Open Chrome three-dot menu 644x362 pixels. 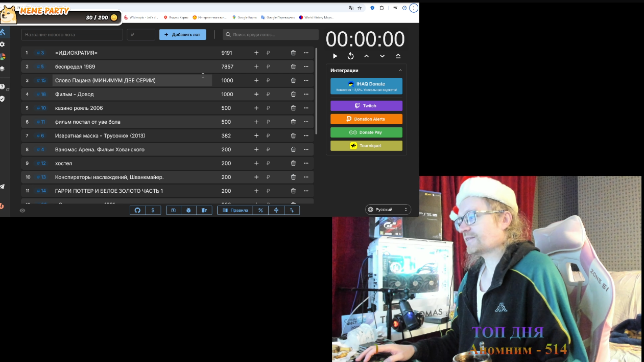[x=414, y=8]
